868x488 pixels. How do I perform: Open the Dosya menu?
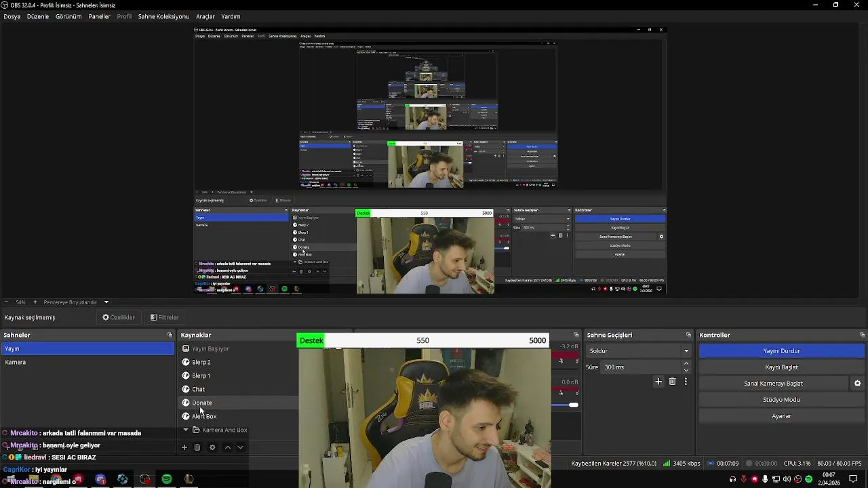click(12, 16)
